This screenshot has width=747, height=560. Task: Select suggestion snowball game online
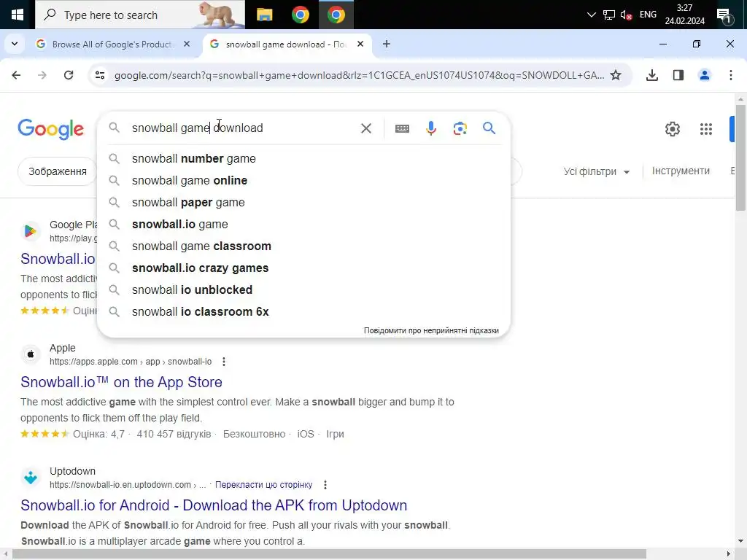[303, 181]
